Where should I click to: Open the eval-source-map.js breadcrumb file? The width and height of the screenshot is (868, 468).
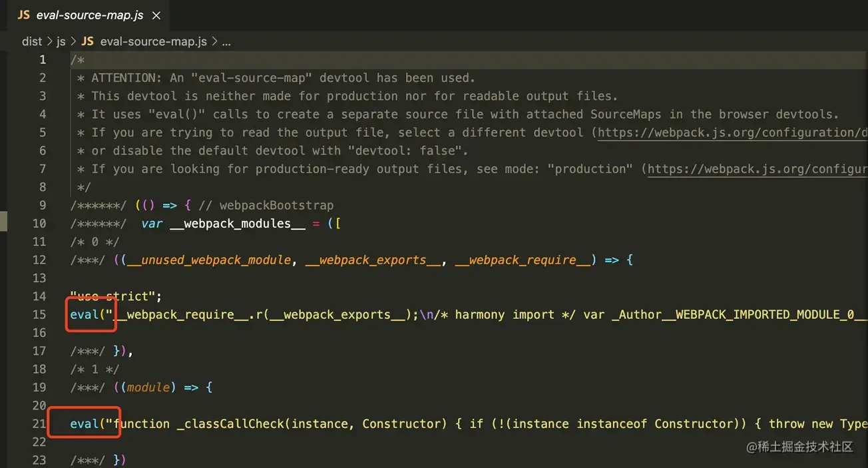coord(153,41)
